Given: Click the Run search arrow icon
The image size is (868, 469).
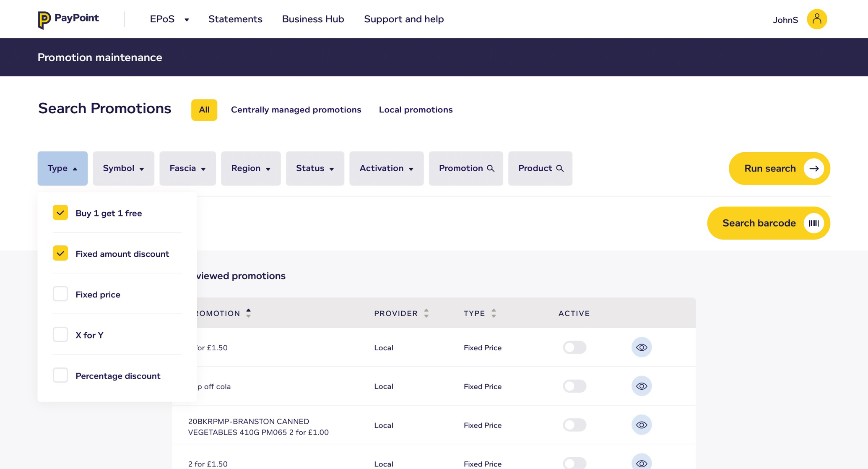Looking at the screenshot, I should coord(813,169).
